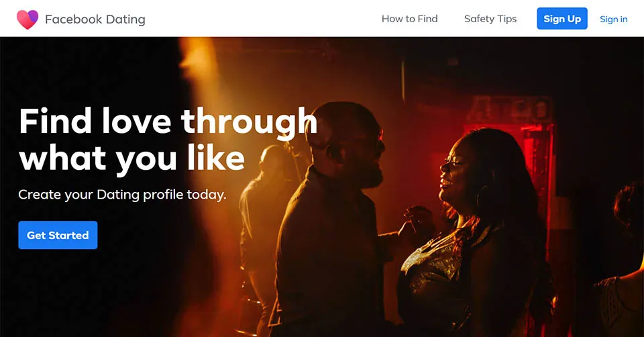Screen dimensions: 644x337
Task: Select the 'what you like' headline line
Action: pyautogui.click(x=132, y=158)
